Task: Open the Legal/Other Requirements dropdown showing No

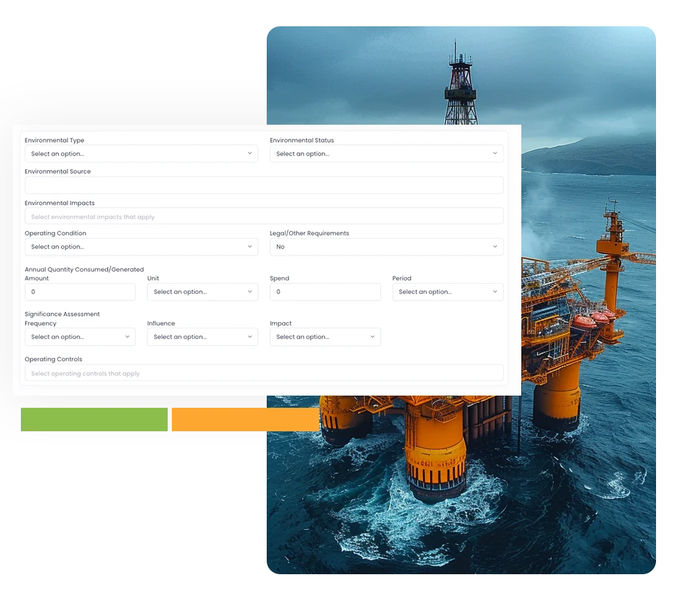Action: [386, 247]
